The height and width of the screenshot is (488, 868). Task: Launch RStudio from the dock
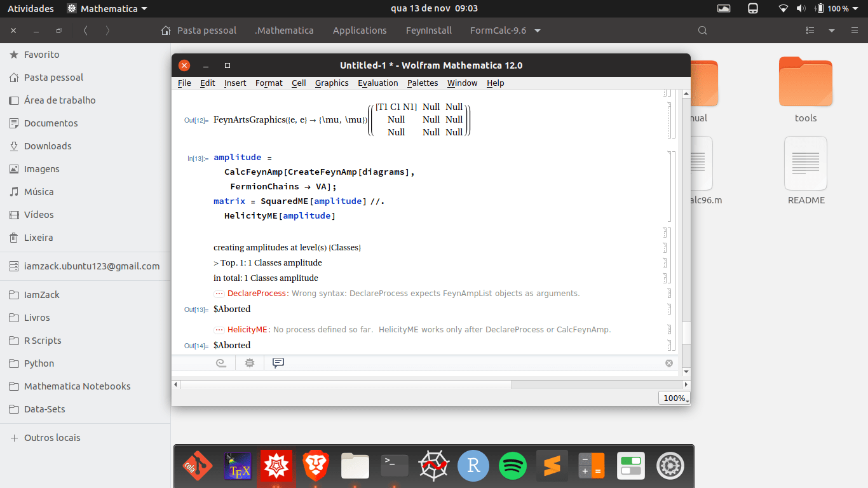click(473, 466)
